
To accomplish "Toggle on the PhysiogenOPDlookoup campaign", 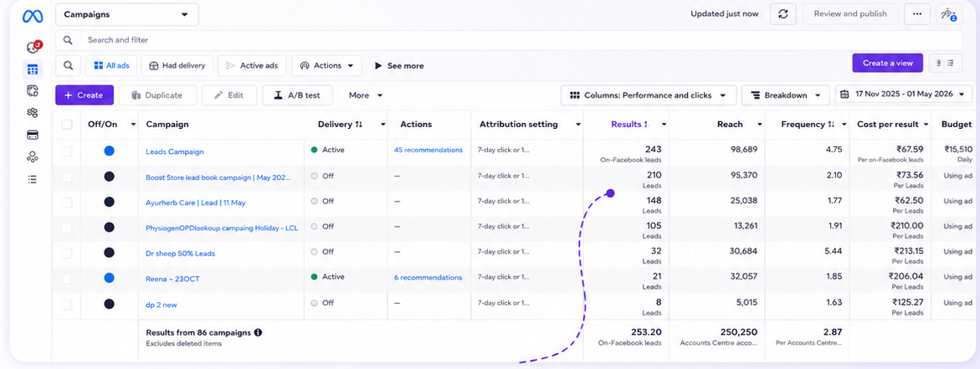I will click(110, 228).
